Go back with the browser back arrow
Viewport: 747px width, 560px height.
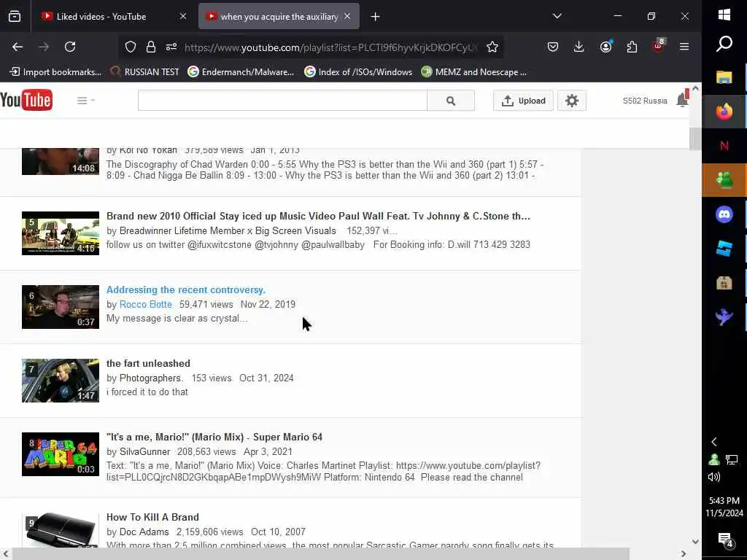(x=18, y=47)
